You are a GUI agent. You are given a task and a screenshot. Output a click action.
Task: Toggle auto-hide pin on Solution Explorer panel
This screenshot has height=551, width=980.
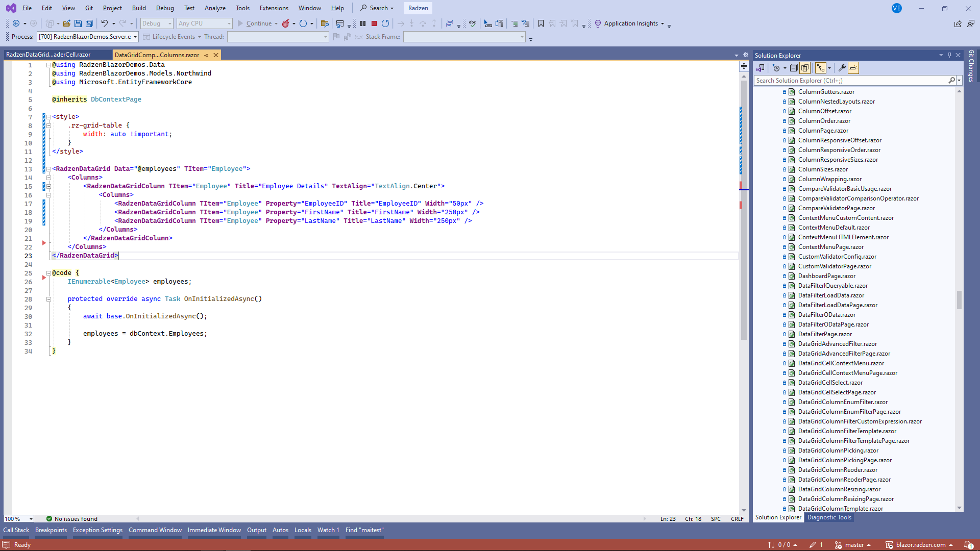tap(949, 55)
